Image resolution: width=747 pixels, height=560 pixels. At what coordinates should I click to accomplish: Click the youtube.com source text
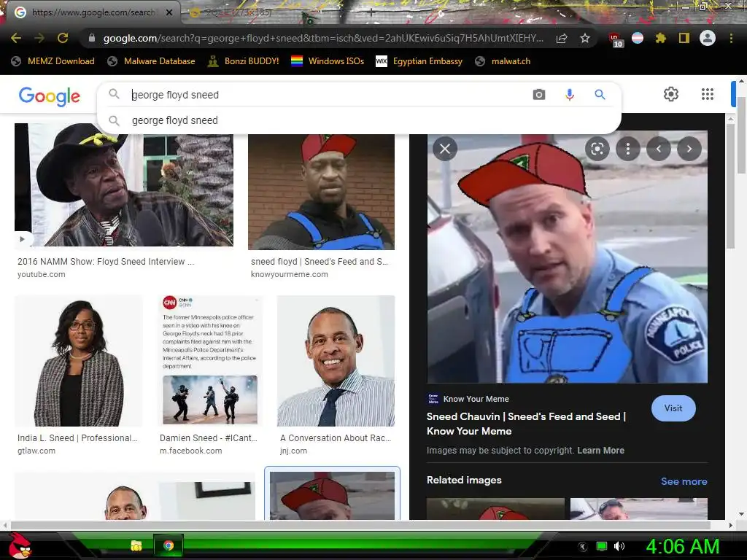(x=42, y=274)
